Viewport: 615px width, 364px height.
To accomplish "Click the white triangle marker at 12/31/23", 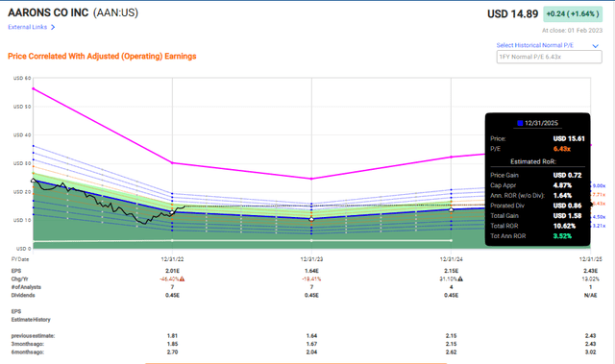I will click(x=311, y=219).
